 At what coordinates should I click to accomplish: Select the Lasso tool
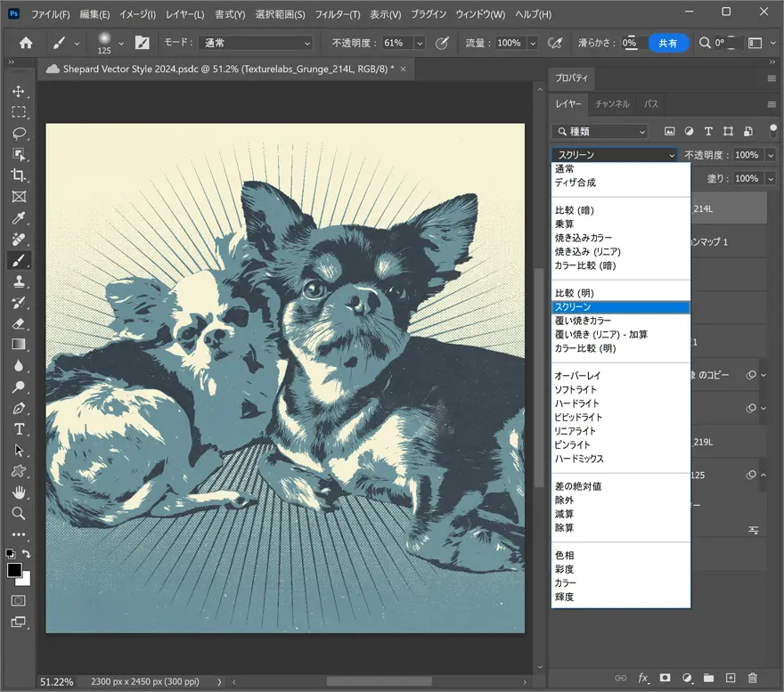pyautogui.click(x=19, y=133)
